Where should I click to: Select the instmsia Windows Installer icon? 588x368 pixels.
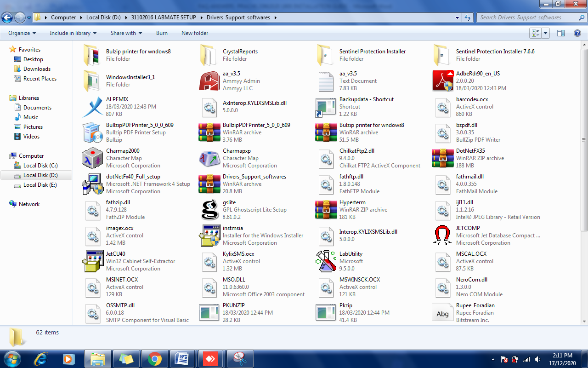(x=209, y=236)
